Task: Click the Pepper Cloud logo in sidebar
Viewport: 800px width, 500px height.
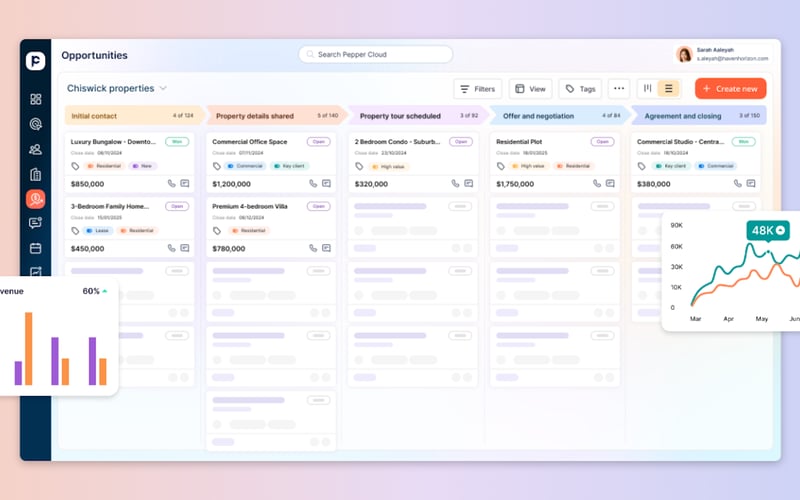Action: pyautogui.click(x=35, y=61)
